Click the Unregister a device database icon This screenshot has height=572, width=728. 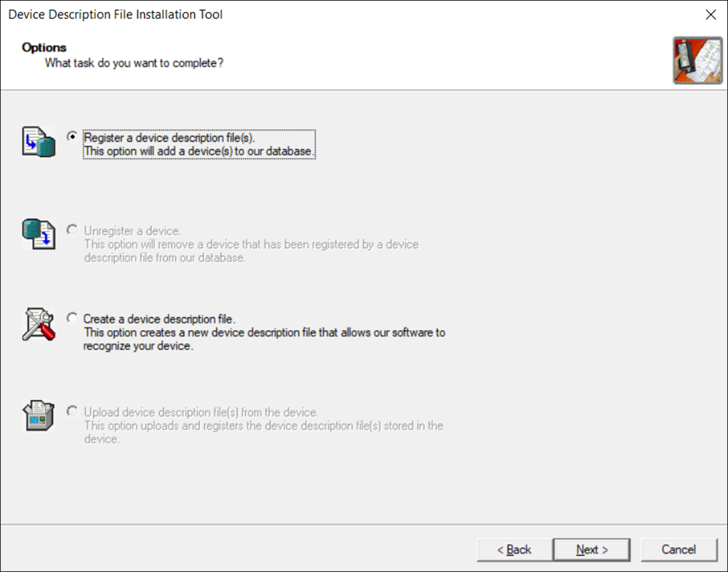click(39, 234)
